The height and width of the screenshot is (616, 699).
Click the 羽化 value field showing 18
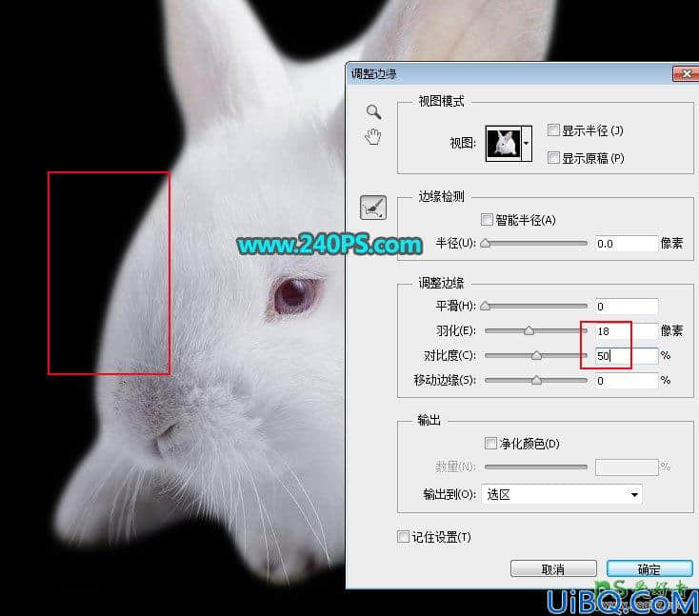point(627,330)
